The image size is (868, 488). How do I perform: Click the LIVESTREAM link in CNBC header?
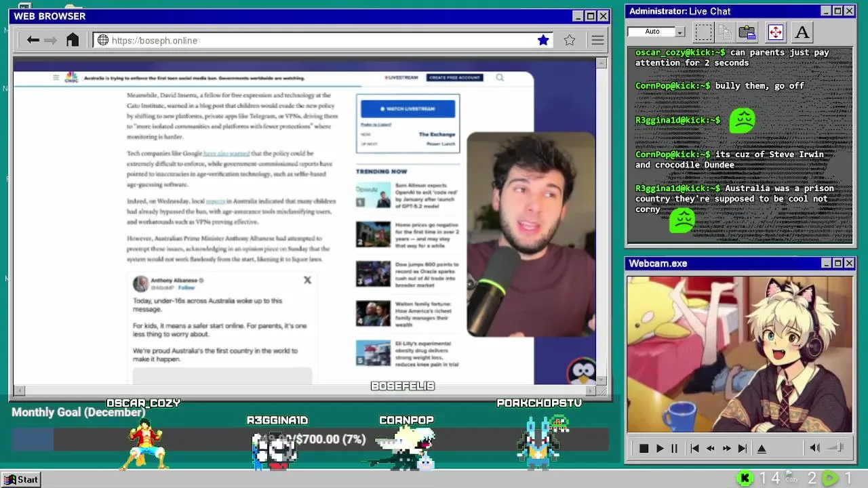(401, 78)
